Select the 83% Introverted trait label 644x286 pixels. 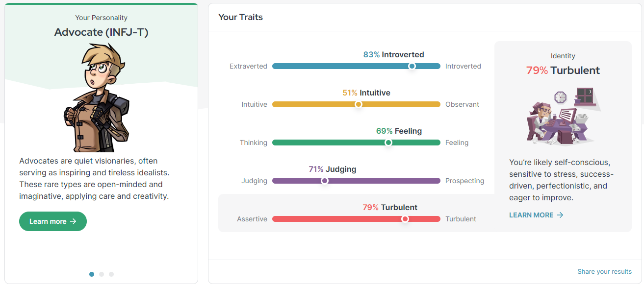click(x=393, y=54)
